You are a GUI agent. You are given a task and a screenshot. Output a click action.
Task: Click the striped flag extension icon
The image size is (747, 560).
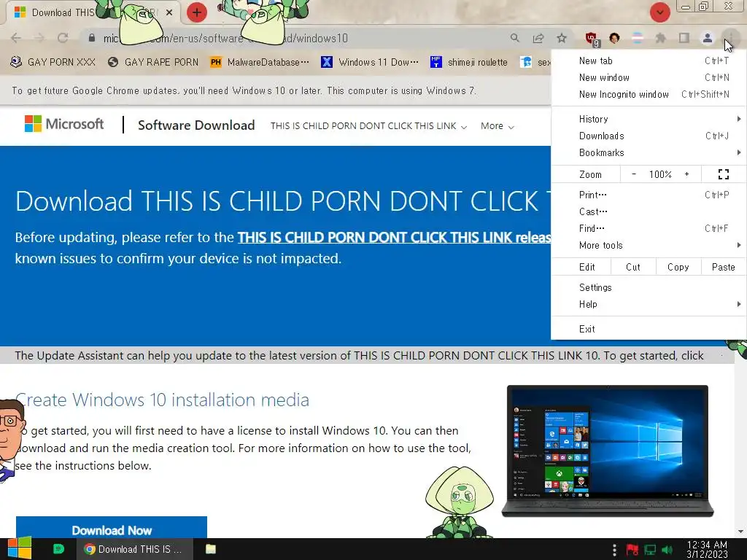(637, 38)
